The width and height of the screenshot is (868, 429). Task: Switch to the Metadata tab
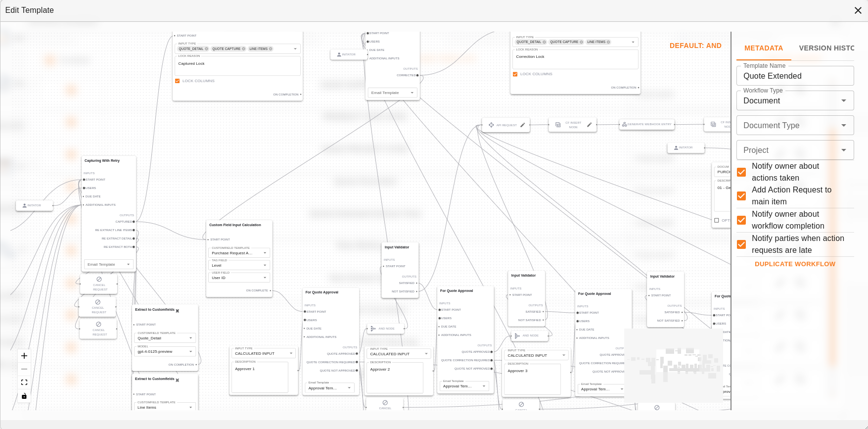[x=763, y=48]
